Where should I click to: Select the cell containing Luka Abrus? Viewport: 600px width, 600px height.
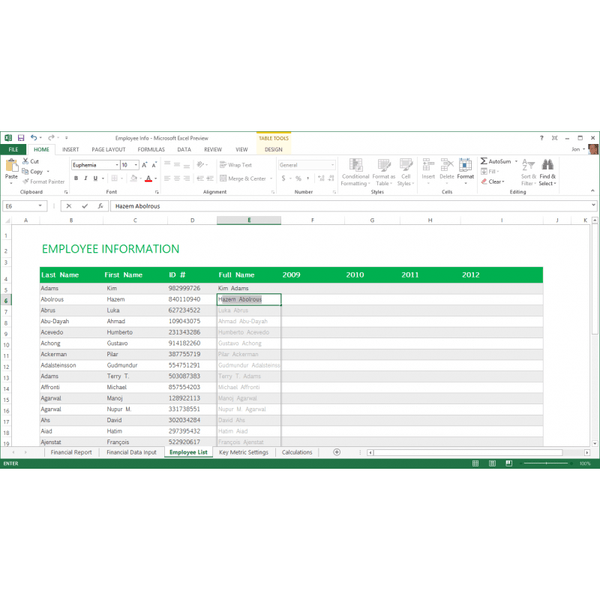point(248,310)
